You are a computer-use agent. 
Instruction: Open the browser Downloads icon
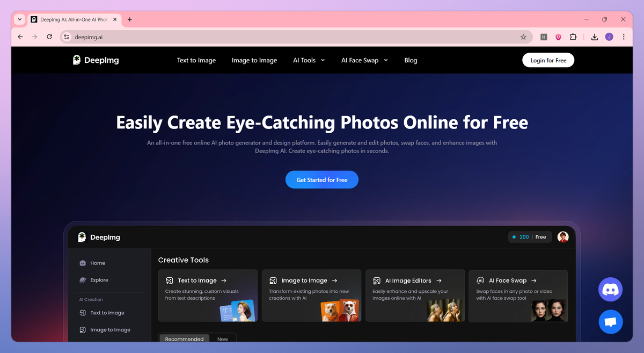595,37
